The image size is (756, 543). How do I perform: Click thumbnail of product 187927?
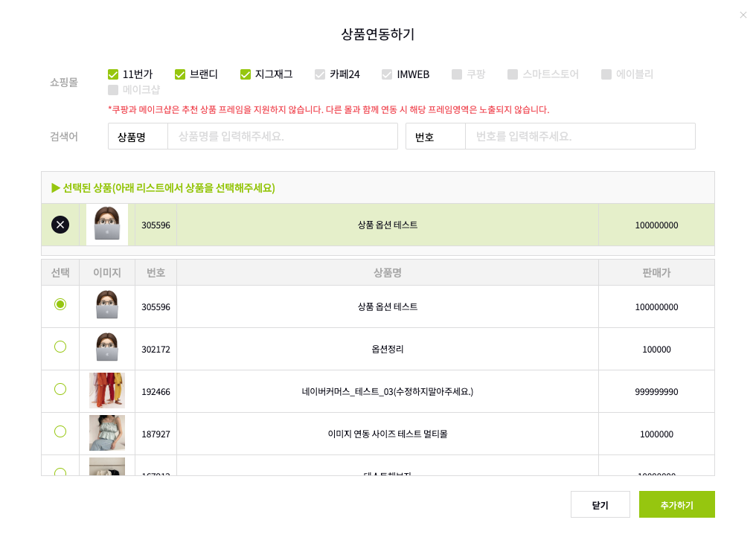(x=107, y=434)
